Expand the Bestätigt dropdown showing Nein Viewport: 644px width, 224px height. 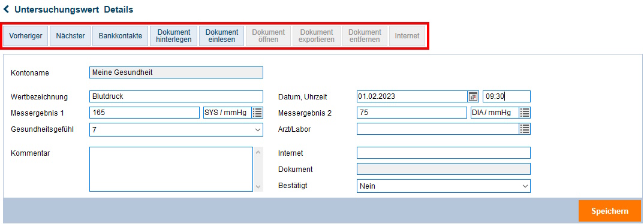click(x=444, y=186)
